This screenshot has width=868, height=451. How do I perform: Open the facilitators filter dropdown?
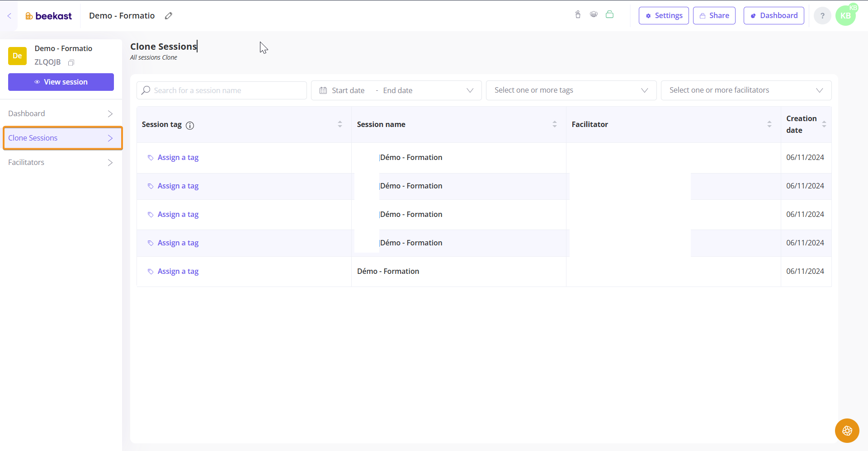coord(746,90)
